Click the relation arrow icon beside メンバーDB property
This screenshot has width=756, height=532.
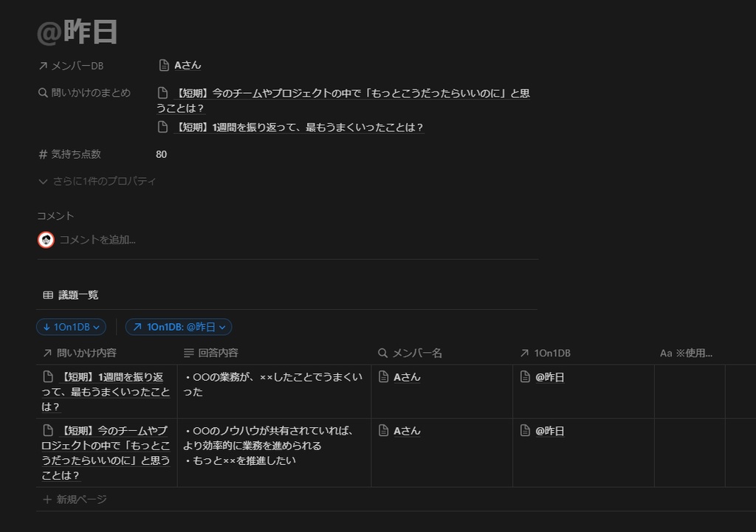coord(42,65)
